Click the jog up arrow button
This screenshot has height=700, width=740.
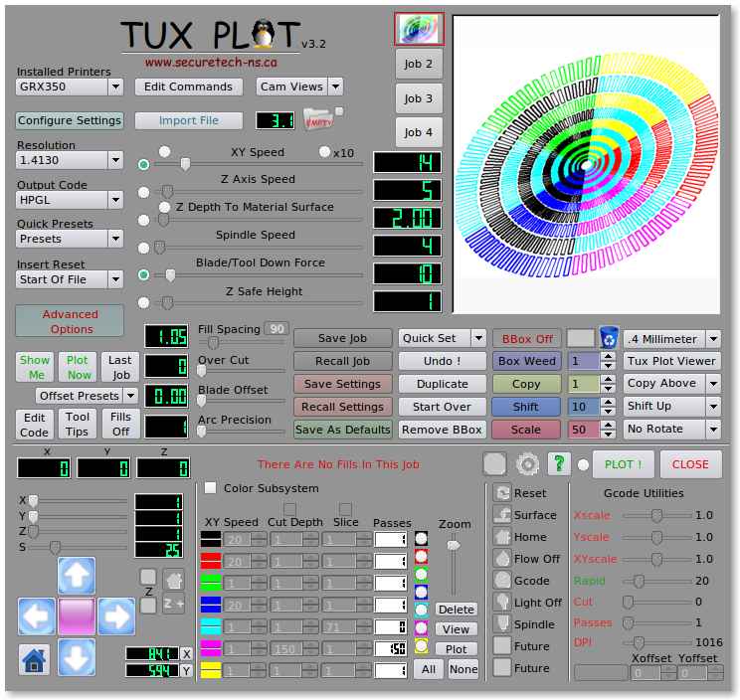77,576
